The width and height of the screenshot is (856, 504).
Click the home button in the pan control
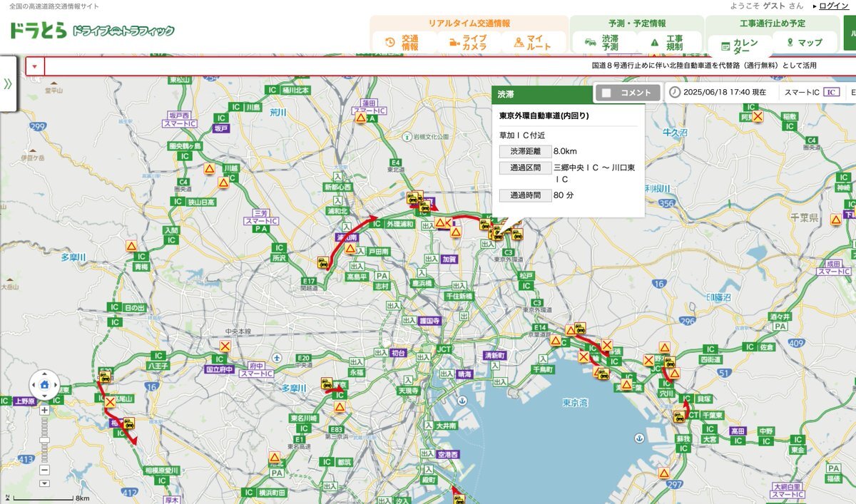pos(44,385)
